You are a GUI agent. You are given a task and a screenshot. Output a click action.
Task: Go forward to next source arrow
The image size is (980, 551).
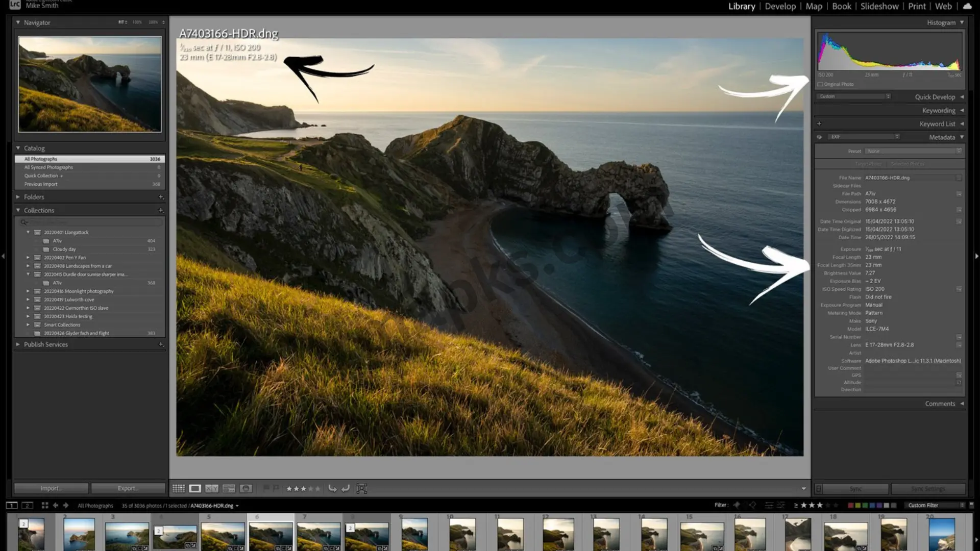(66, 506)
